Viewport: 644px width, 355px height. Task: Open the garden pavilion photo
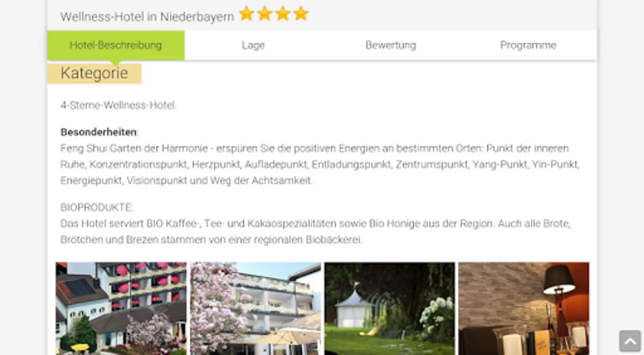[x=389, y=308]
